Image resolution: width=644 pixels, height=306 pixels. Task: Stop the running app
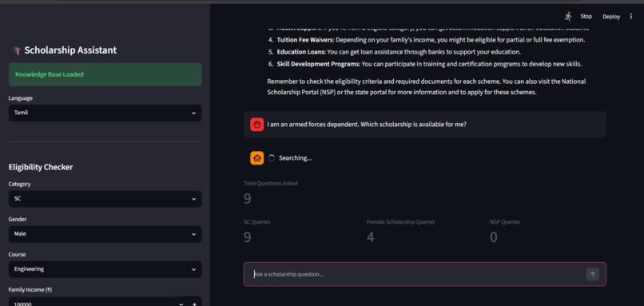586,17
